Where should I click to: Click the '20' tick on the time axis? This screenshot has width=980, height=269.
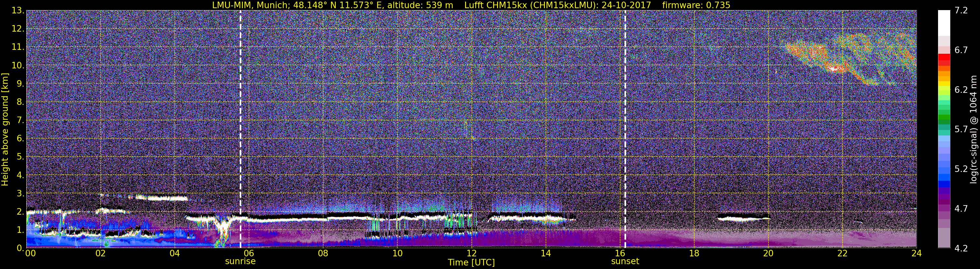(768, 253)
